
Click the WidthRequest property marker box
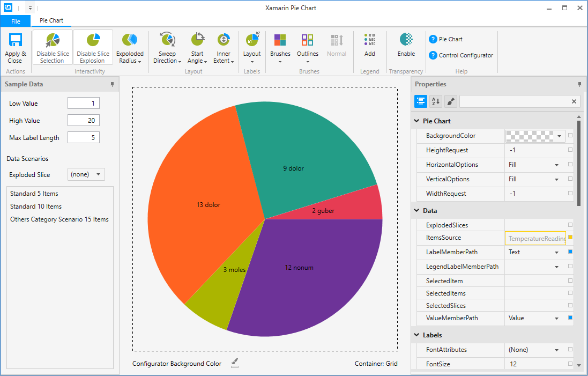[570, 193]
